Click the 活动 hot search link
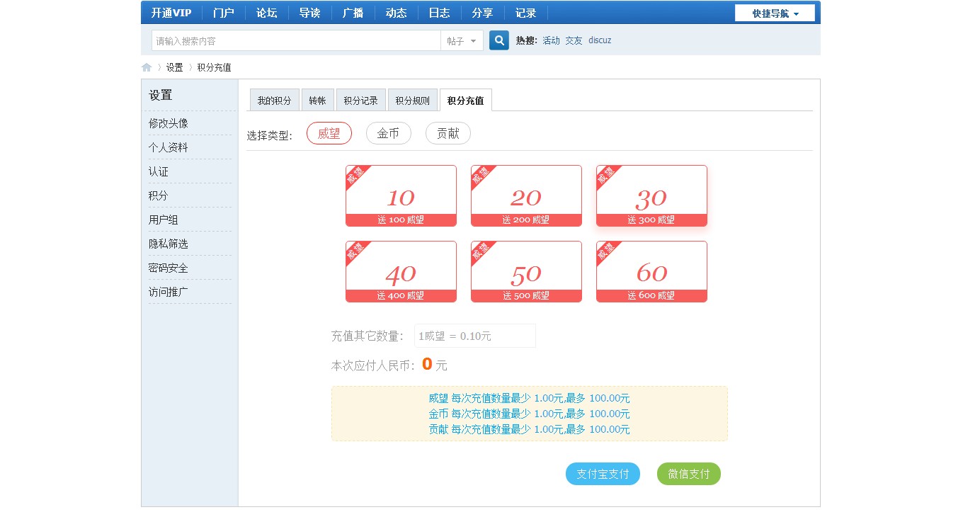 pos(551,40)
